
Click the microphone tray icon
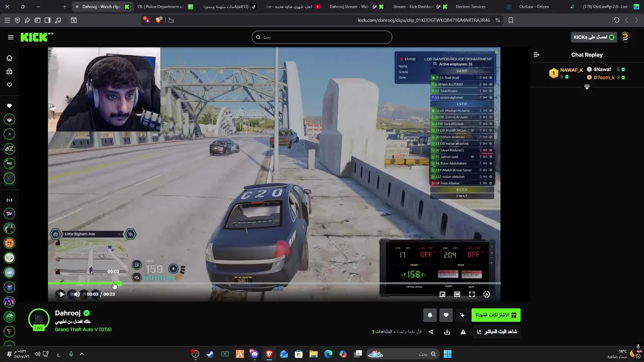click(x=71, y=354)
